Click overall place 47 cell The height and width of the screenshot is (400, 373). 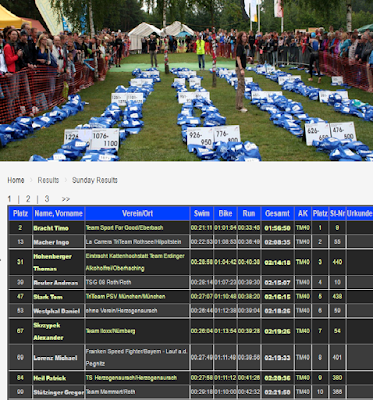[20, 296]
